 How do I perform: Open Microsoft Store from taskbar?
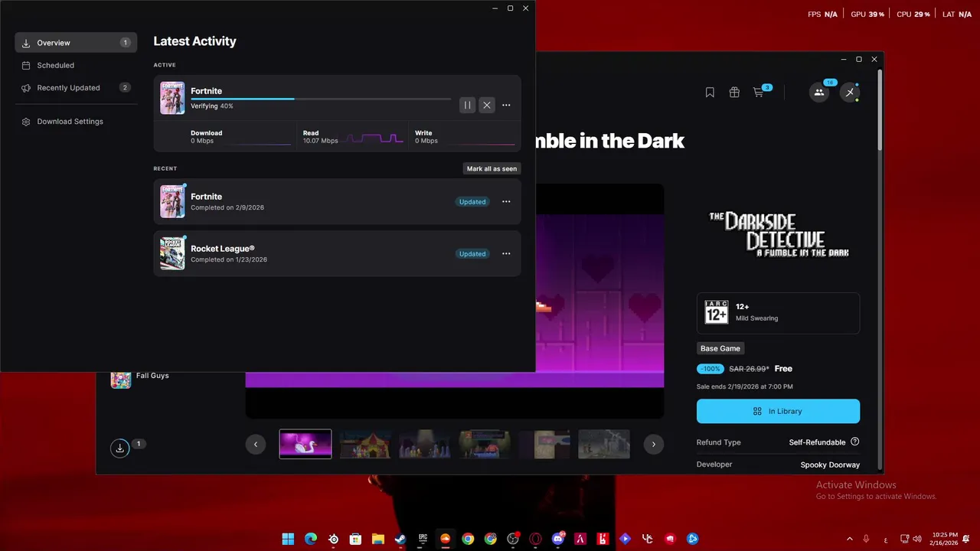(x=355, y=539)
